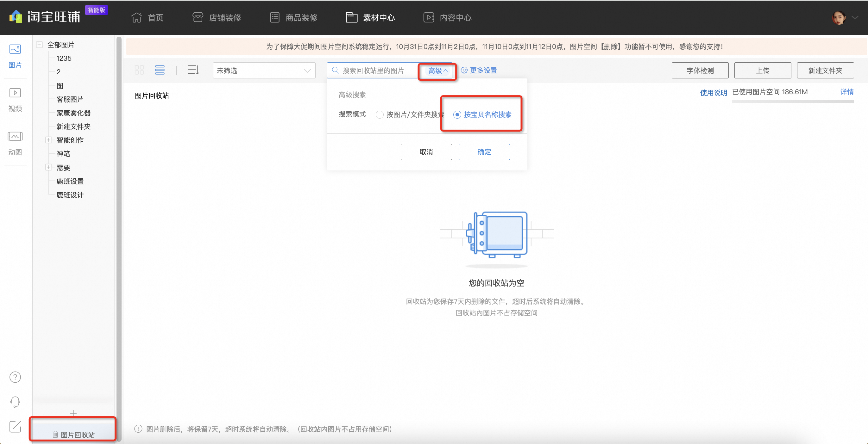This screenshot has width=868, height=444.
Task: Click the 更多设置 gear icon
Action: [464, 70]
